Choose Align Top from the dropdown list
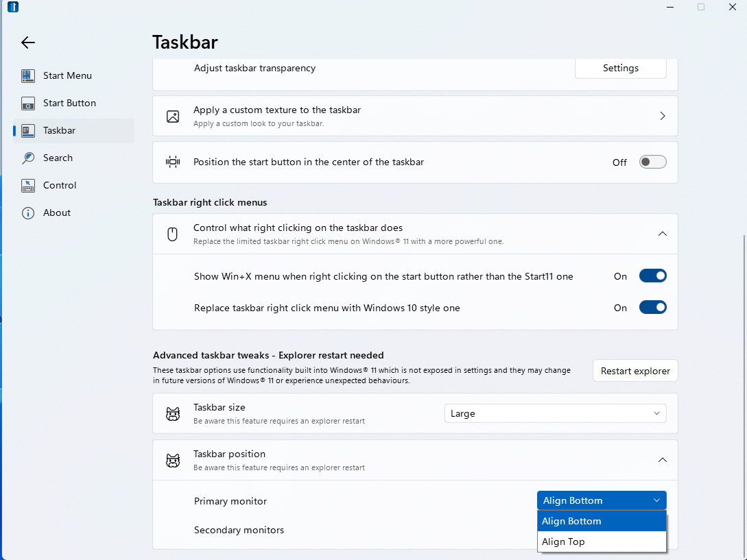The height and width of the screenshot is (560, 747). (x=601, y=541)
